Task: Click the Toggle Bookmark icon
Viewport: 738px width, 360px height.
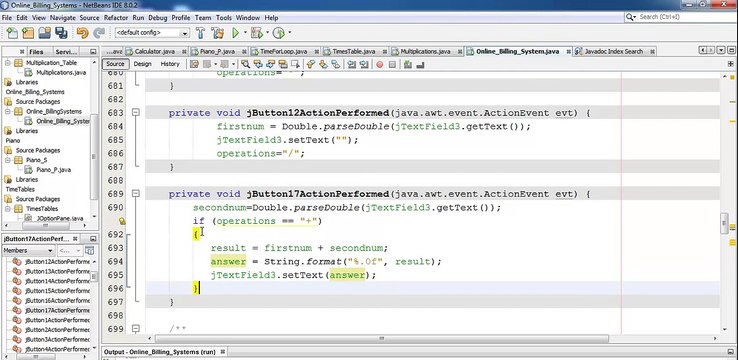Action: (x=336, y=64)
